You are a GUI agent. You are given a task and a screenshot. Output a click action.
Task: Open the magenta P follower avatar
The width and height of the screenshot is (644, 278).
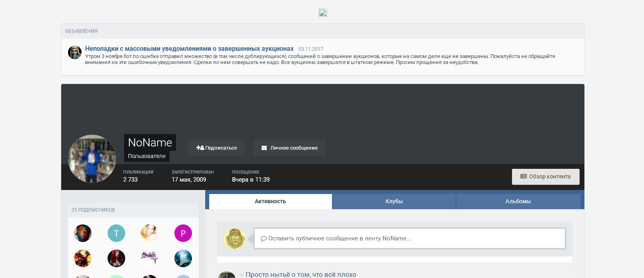click(183, 233)
